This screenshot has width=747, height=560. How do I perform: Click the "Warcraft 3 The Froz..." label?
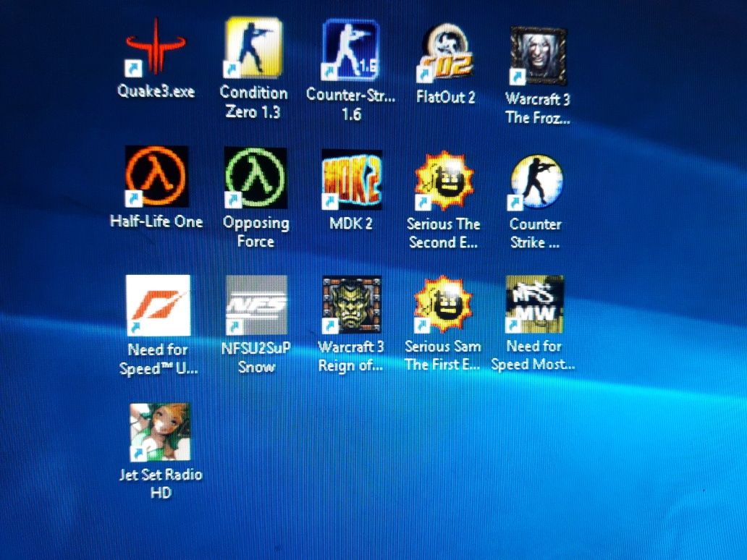(538, 108)
